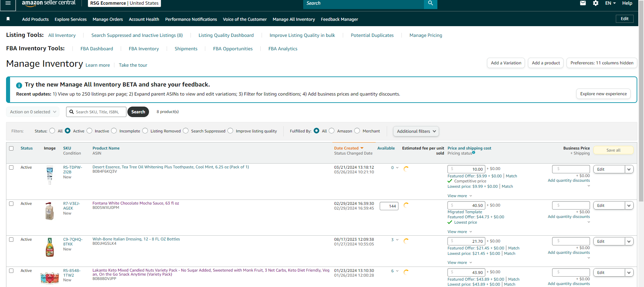Choose the Search Suppressed radio filter
This screenshot has height=287, width=644.
click(186, 131)
